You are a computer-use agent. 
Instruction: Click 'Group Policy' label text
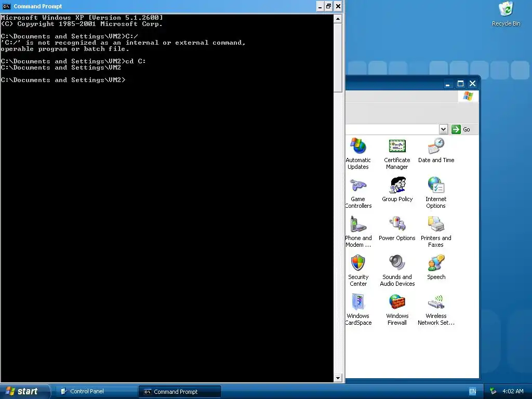click(x=397, y=199)
